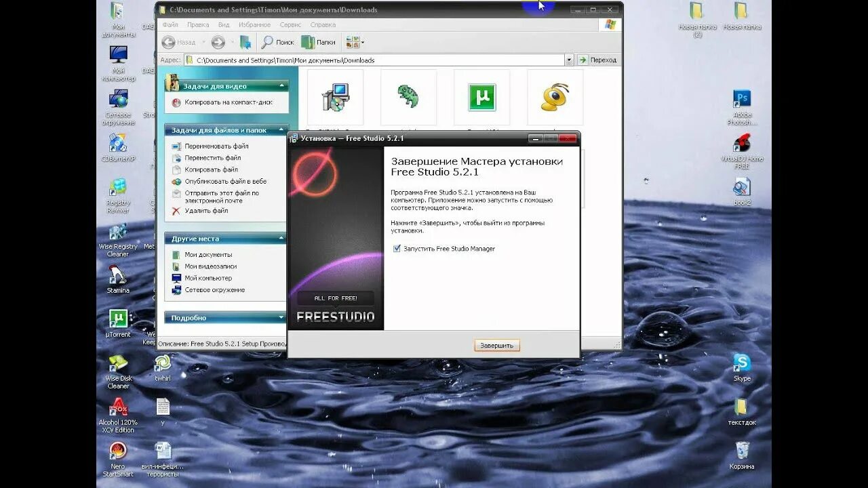The height and width of the screenshot is (488, 868).
Task: Click Nero StartSmart desktop icon
Action: coord(118,460)
